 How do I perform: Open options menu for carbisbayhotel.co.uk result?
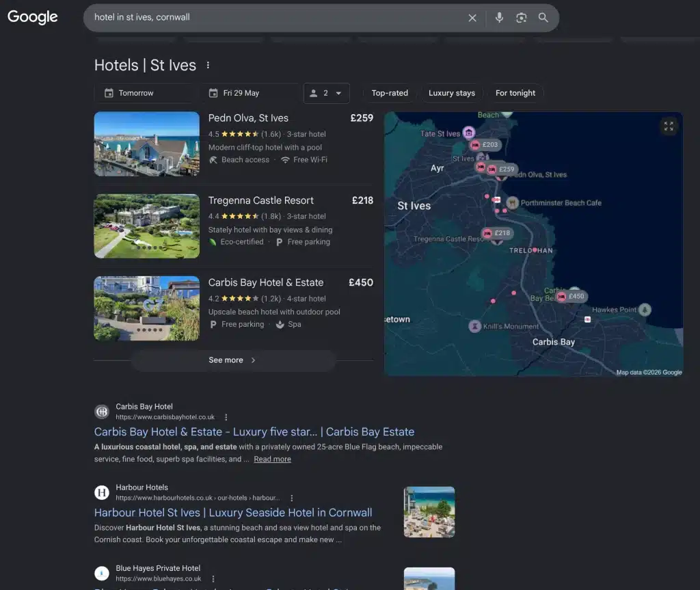[x=226, y=417]
